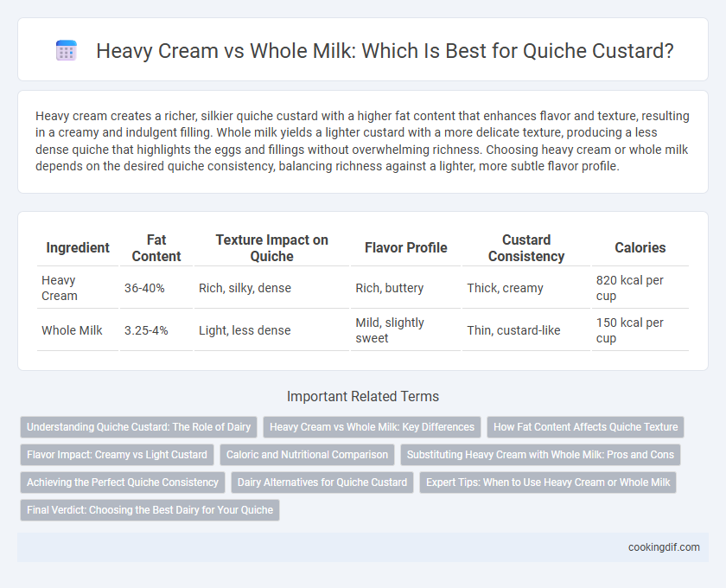Open 'Dairy Alternatives for Quiche Custard' tag
This screenshot has height=588, width=726.
[x=322, y=482]
